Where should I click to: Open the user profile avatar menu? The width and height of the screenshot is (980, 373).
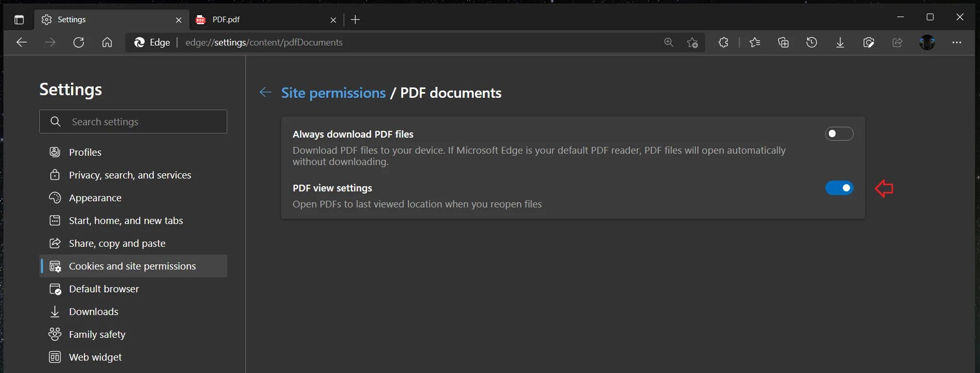click(x=927, y=42)
